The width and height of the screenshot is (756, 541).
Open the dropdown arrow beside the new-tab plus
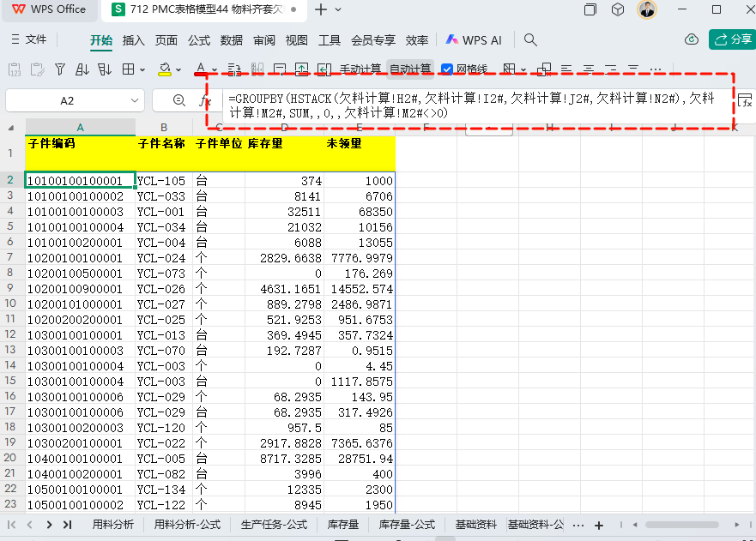tap(338, 9)
